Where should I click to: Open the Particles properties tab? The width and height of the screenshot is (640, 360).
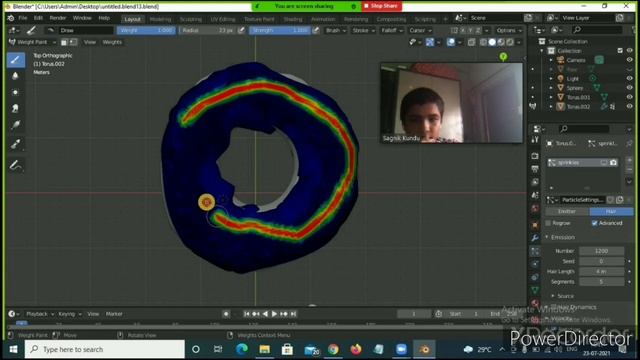click(535, 251)
